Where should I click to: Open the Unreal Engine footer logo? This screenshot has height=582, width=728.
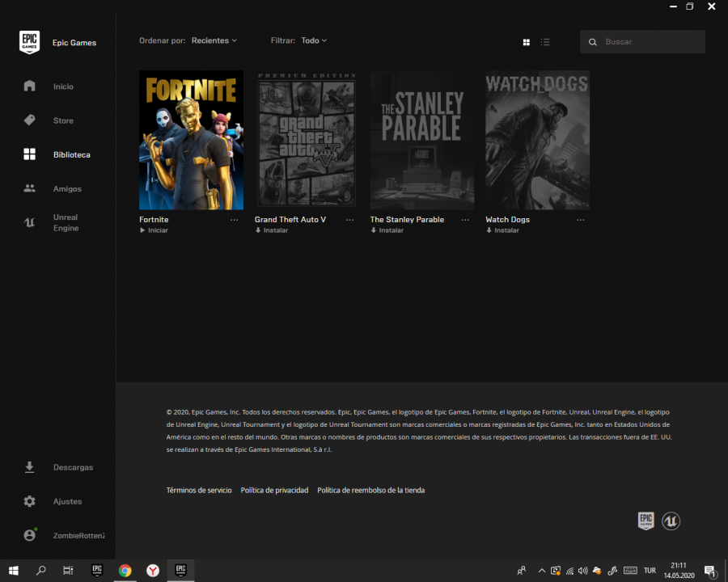[671, 521]
